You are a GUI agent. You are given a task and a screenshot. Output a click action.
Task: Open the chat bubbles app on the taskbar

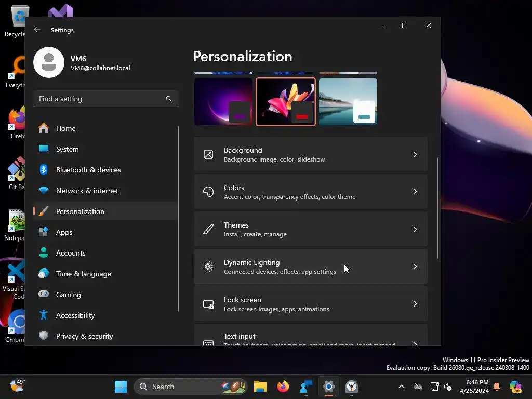click(305, 387)
